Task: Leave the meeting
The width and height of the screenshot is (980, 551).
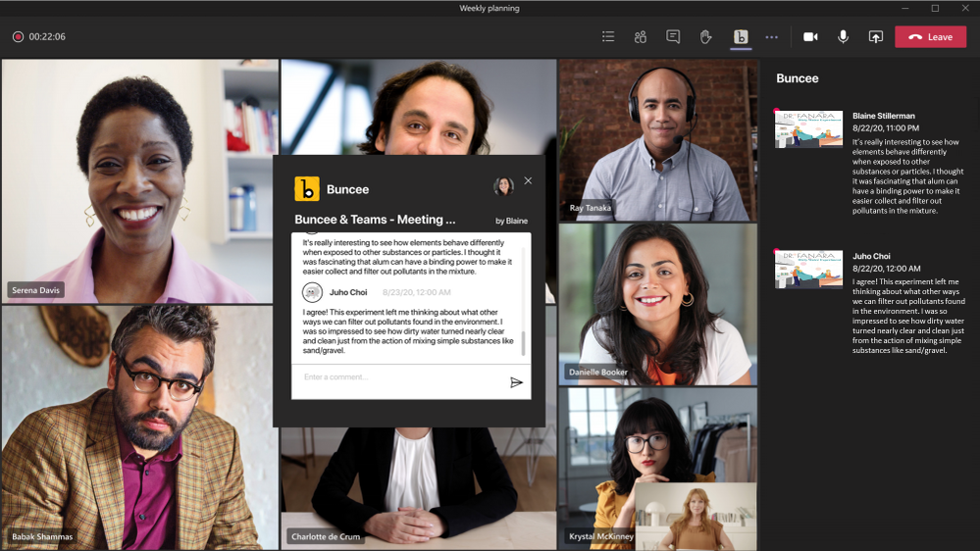Action: coord(930,37)
